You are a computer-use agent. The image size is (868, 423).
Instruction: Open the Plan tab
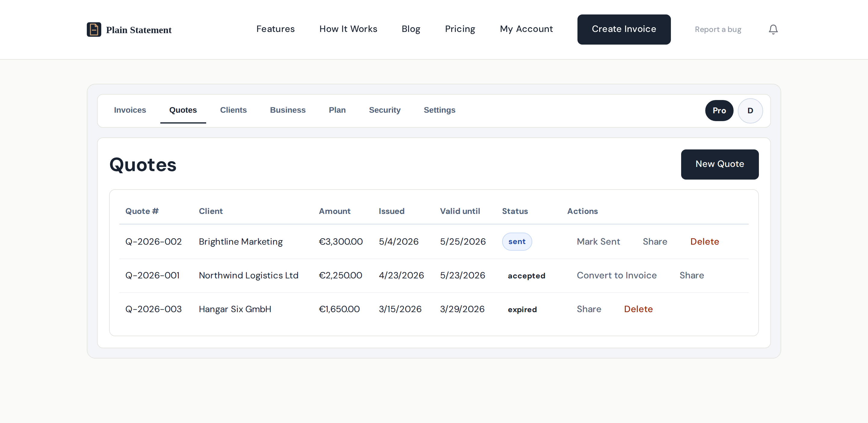(x=337, y=110)
